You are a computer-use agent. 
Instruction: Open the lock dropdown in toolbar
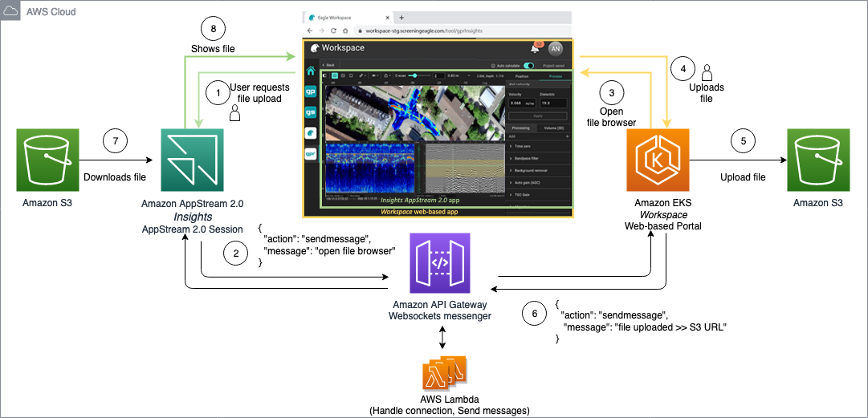coord(387,75)
